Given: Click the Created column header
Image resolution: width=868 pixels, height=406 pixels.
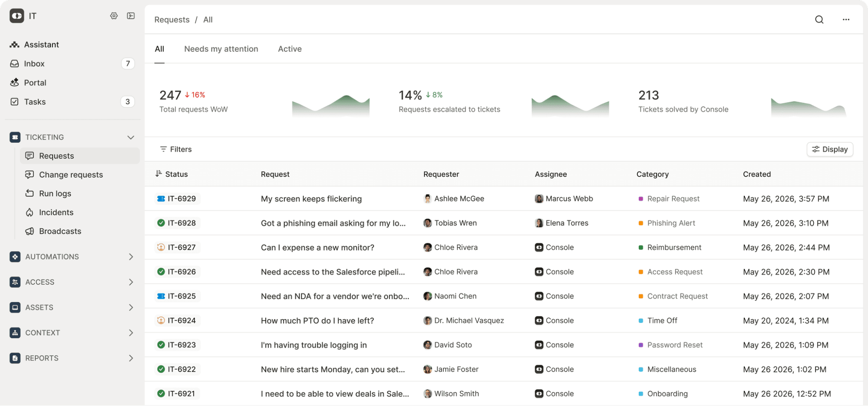Looking at the screenshot, I should (757, 174).
